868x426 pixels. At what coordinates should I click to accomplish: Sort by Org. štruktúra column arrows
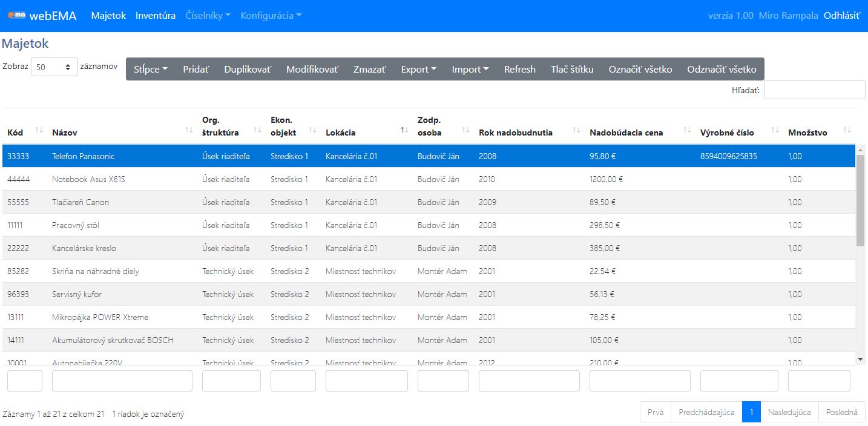[x=257, y=130]
